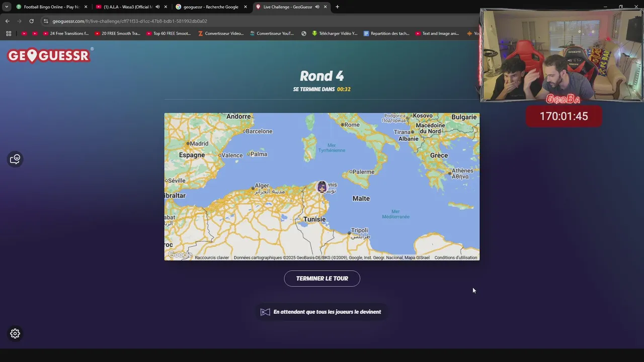
Task: Click the Rome label on map
Action: [352, 125]
